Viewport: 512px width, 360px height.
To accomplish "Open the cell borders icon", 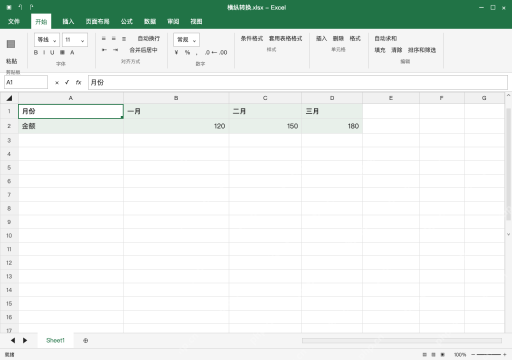I will pyautogui.click(x=62, y=52).
